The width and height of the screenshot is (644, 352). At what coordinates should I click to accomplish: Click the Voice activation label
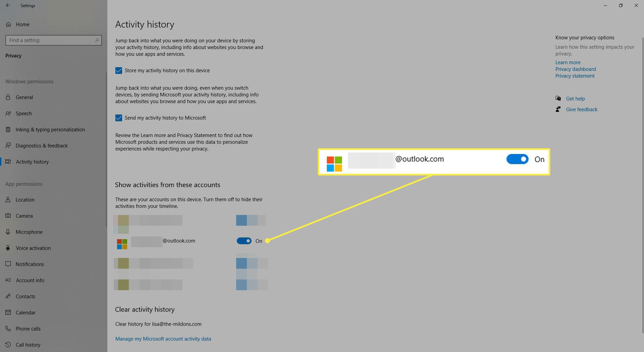pyautogui.click(x=33, y=248)
